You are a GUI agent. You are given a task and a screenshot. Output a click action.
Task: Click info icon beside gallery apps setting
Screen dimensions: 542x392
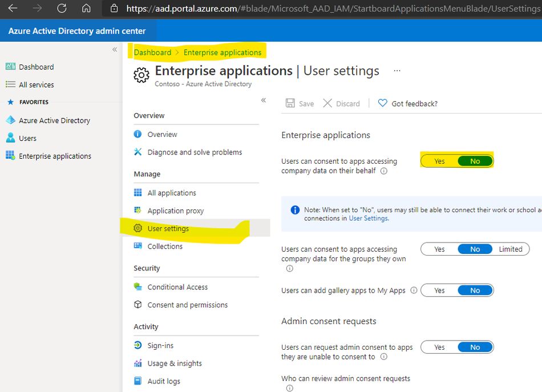[x=414, y=290]
